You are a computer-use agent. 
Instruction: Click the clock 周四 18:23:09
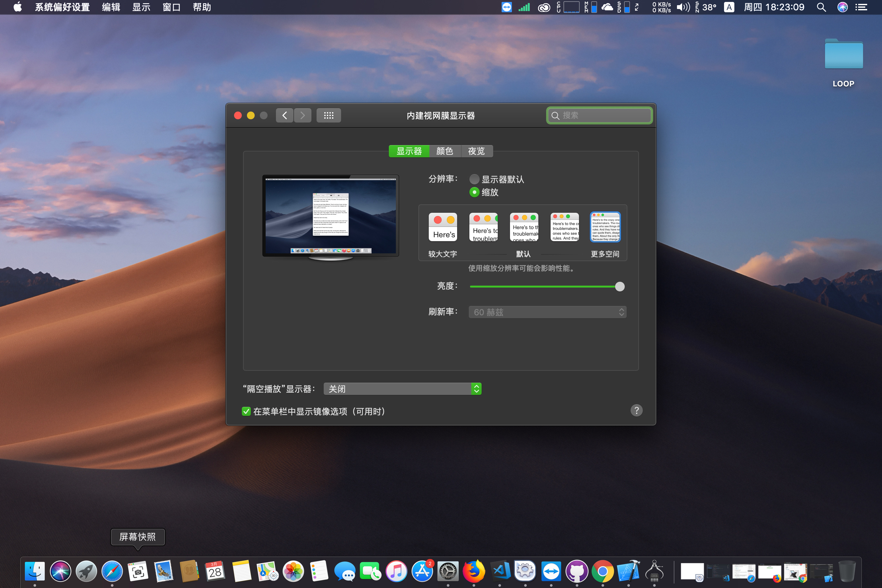pyautogui.click(x=774, y=7)
